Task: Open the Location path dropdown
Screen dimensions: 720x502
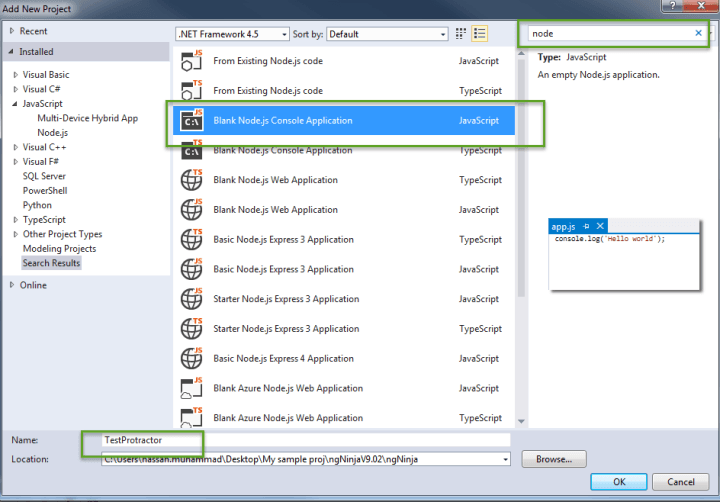Action: 505,459
